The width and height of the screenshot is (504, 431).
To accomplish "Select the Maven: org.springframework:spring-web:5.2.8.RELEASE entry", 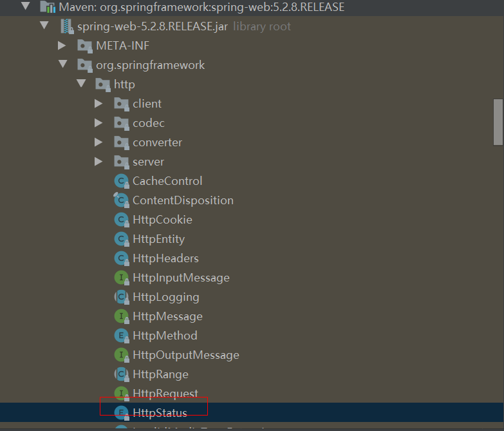I will coord(201,6).
